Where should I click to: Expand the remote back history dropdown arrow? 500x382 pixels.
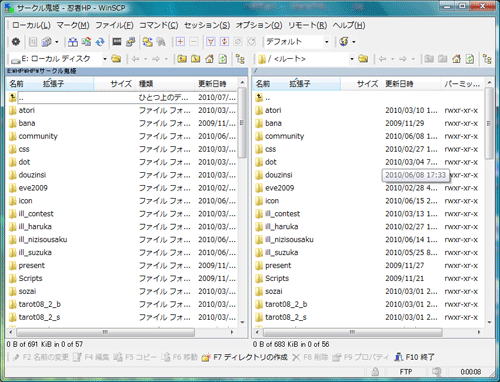tap(392, 59)
